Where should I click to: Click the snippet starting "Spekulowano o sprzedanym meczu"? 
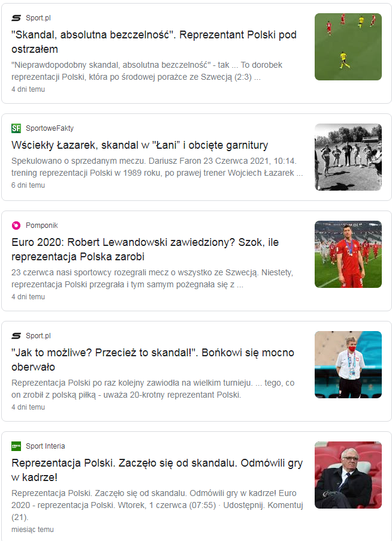[x=157, y=167]
